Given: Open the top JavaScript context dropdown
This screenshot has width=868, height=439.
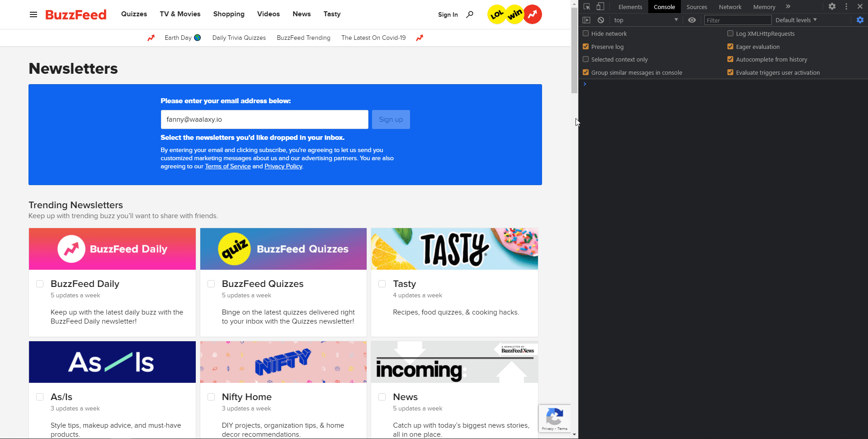Looking at the screenshot, I should pyautogui.click(x=646, y=20).
